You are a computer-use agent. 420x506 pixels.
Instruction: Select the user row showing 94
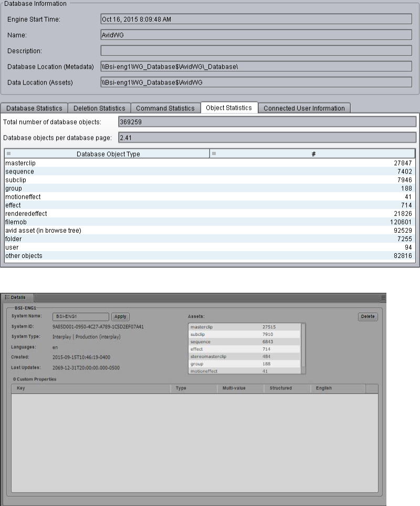point(210,247)
